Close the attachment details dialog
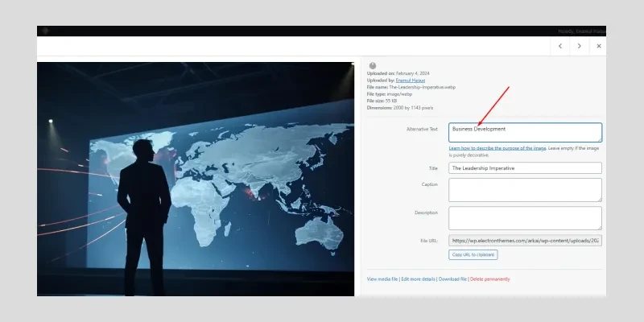Screen dimensions: 644x322 [x=598, y=46]
